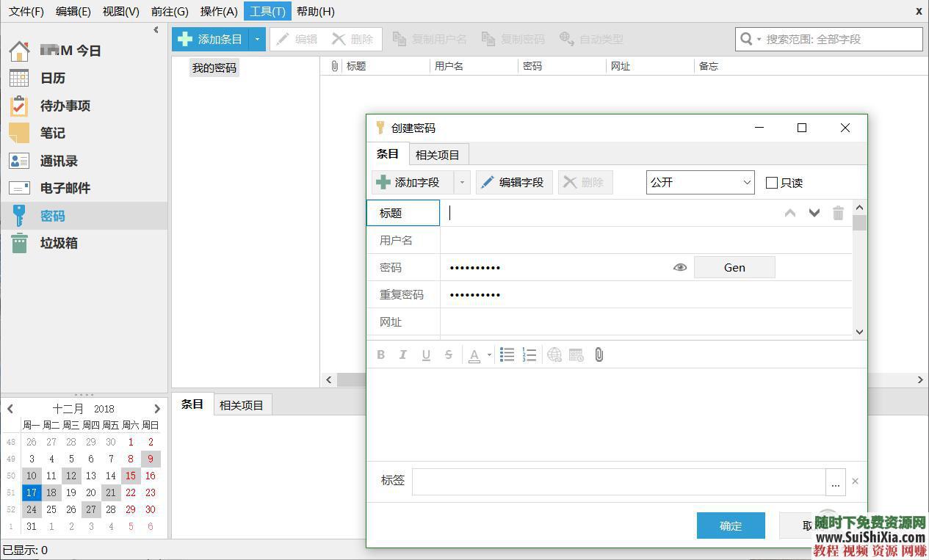Image resolution: width=929 pixels, height=560 pixels.
Task: Switch to the 相关项目 tab
Action: coord(438,154)
